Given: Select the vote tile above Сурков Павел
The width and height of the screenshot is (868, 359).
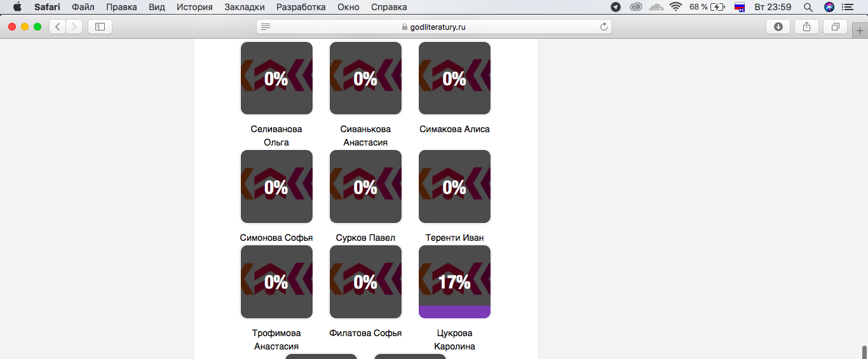Looking at the screenshot, I should 365,187.
